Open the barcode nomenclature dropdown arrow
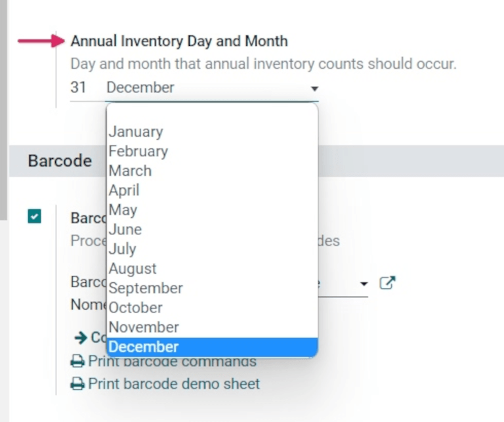The height and width of the screenshot is (422, 504). tap(364, 284)
